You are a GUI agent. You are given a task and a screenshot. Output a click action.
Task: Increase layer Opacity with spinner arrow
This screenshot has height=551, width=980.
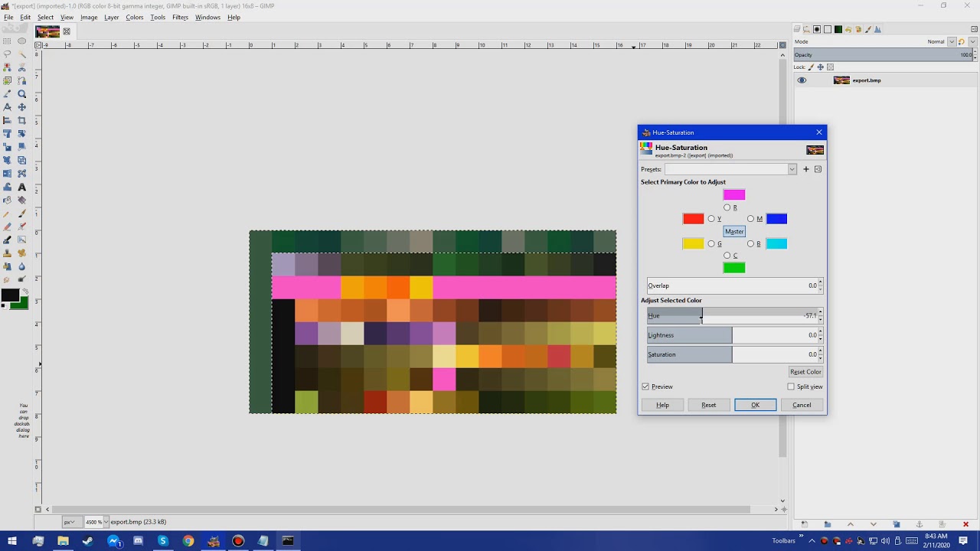(x=975, y=51)
